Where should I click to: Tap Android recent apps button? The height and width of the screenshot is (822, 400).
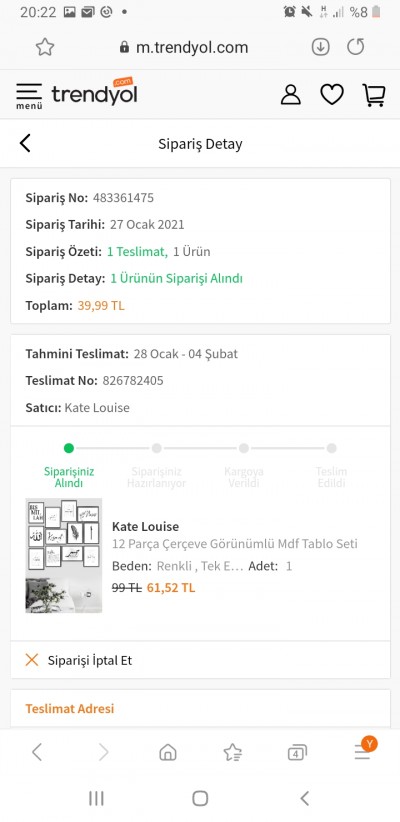click(x=96, y=798)
